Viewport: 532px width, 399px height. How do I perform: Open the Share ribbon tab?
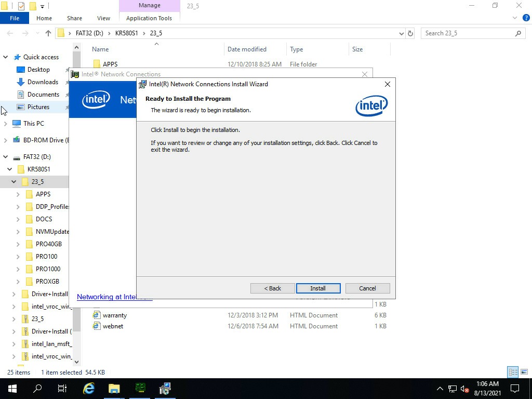[x=74, y=18]
